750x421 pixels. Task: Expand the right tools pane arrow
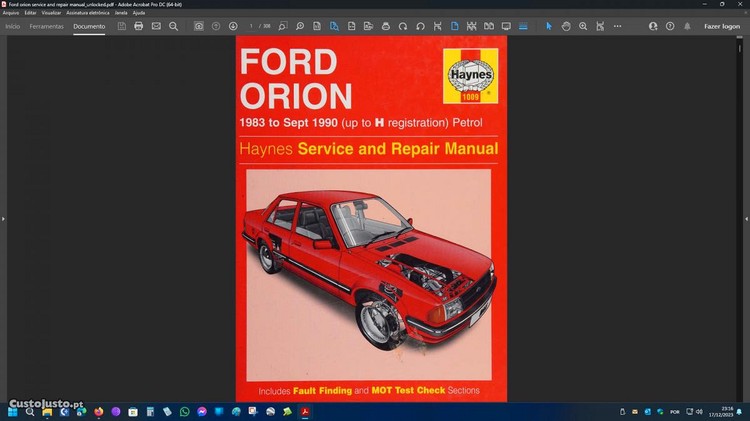745,218
